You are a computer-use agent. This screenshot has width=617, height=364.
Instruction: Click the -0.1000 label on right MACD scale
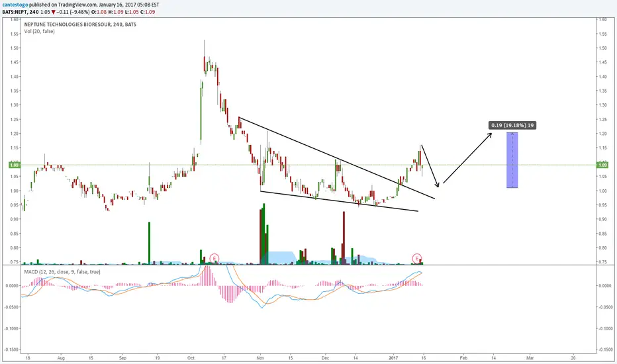(x=604, y=328)
